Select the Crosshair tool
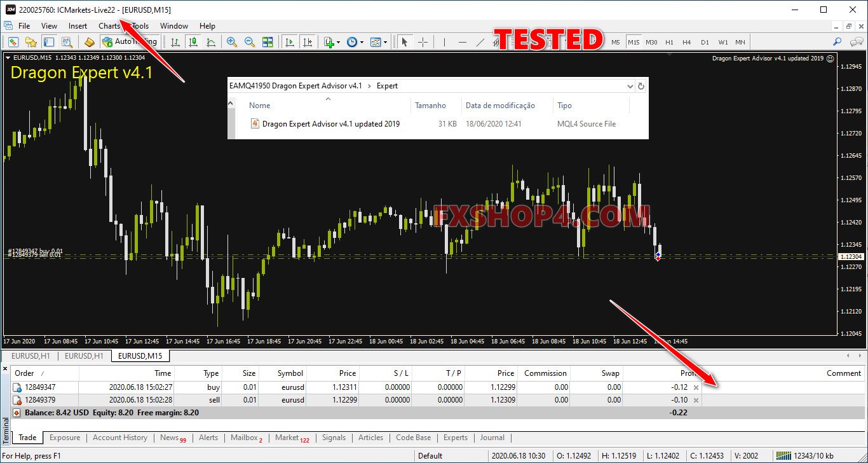Screen dimensions: 868x463 pos(423,42)
